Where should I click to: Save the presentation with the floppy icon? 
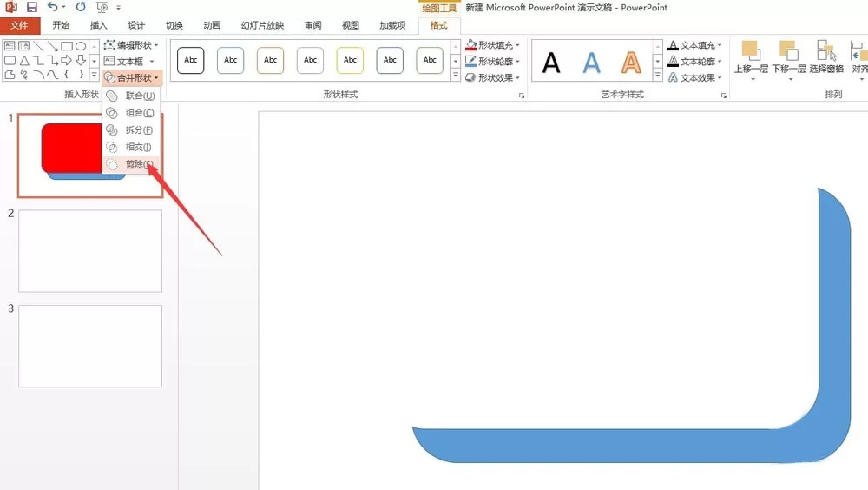point(31,7)
